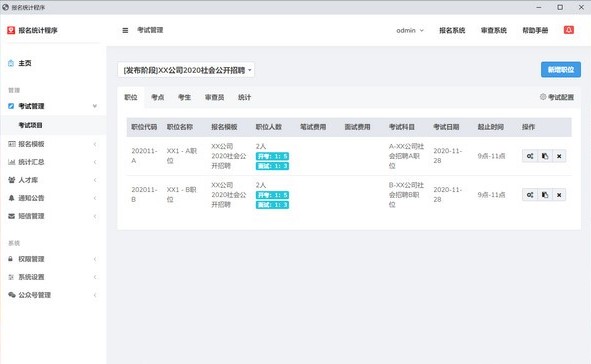The width and height of the screenshot is (591, 364).
Task: Switch to the 审查员 tab
Action: pos(214,97)
